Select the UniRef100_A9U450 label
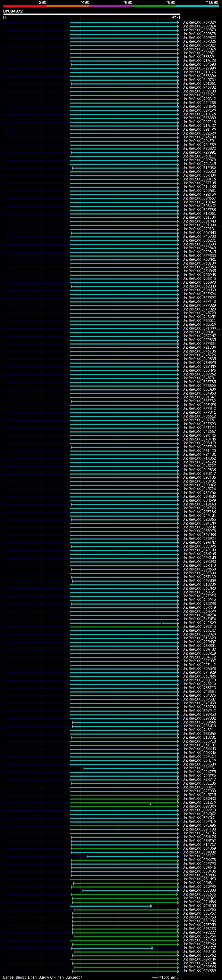This screenshot has width=222, height=980. pyautogui.click(x=199, y=951)
